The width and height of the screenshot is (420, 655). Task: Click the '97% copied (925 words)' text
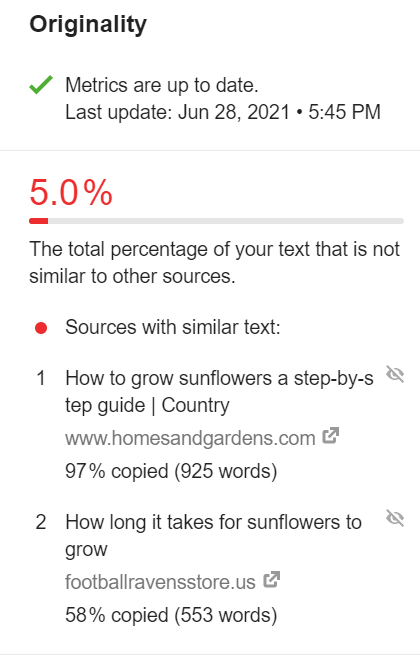[x=171, y=471]
